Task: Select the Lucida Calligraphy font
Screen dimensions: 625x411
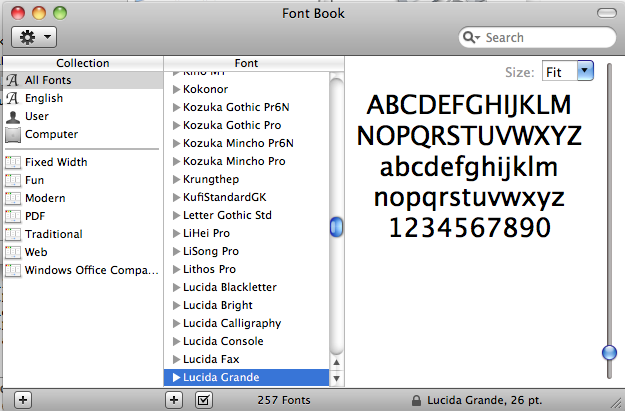Action: [x=246, y=323]
